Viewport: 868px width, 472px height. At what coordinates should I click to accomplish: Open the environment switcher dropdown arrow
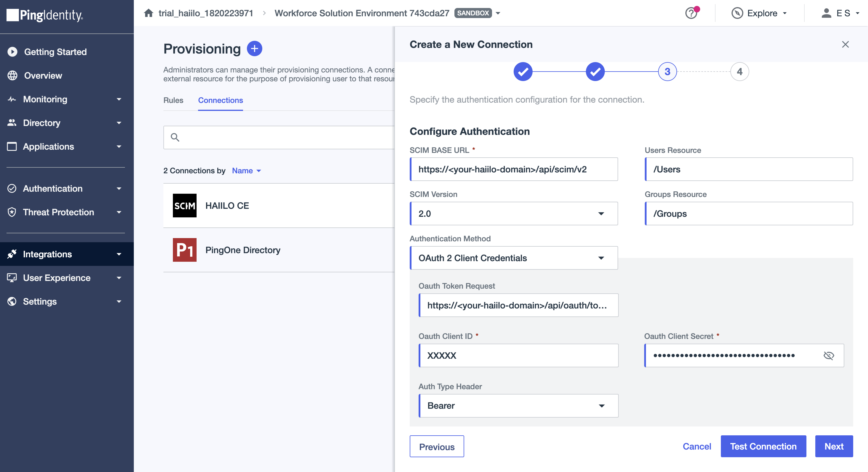point(498,14)
